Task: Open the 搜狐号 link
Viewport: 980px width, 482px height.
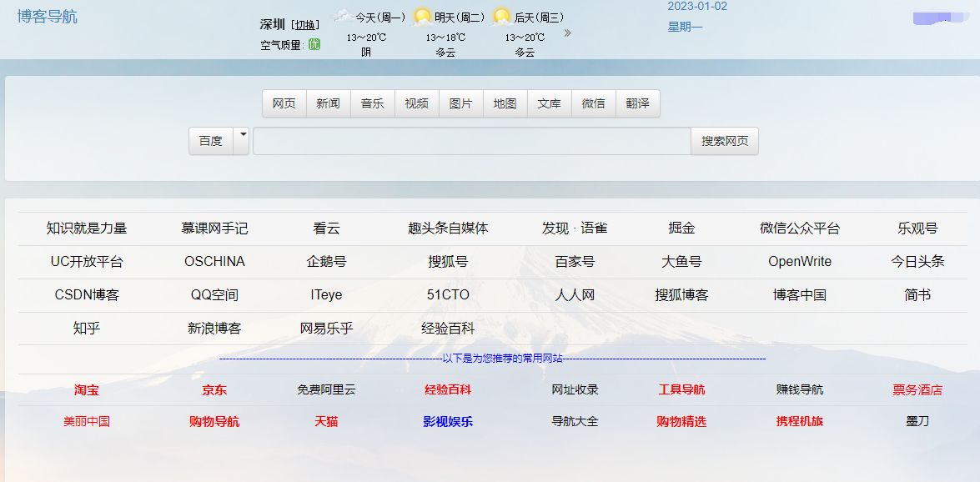Action: pyautogui.click(x=448, y=261)
